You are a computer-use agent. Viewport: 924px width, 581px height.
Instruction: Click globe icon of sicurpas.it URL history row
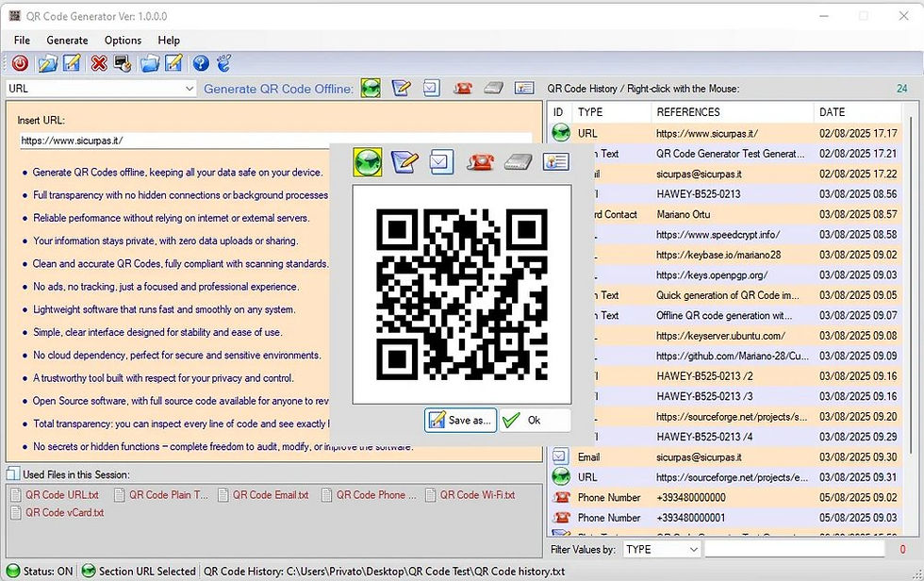tap(561, 133)
